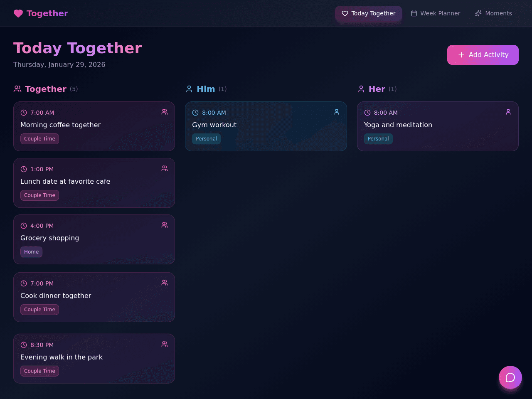Click the clock icon on Yoga and meditation card
532x399 pixels.
click(367, 113)
